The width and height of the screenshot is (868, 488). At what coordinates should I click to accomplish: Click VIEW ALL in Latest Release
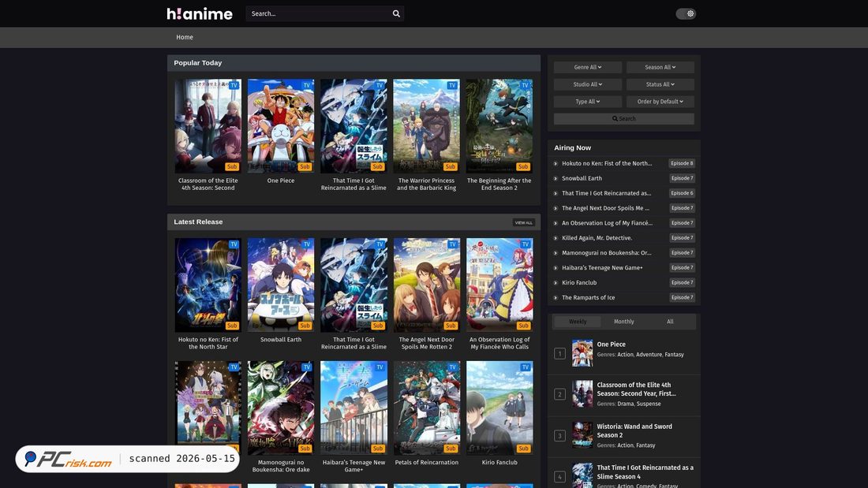524,222
